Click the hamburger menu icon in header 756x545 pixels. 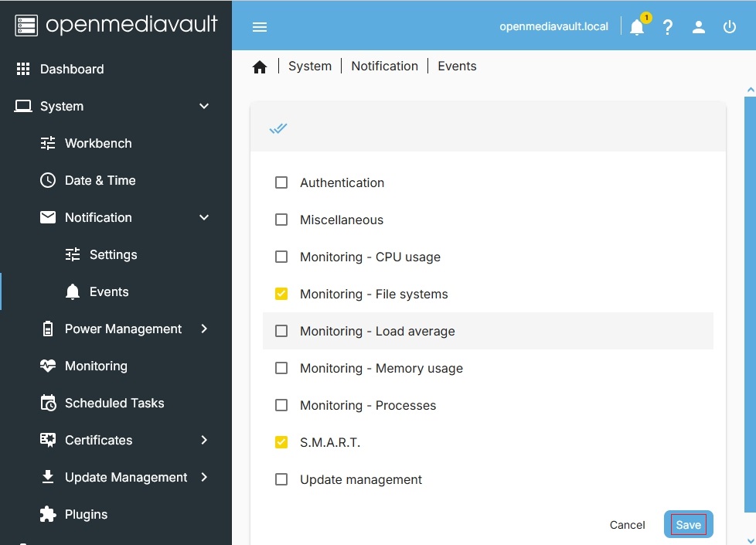[x=260, y=27]
